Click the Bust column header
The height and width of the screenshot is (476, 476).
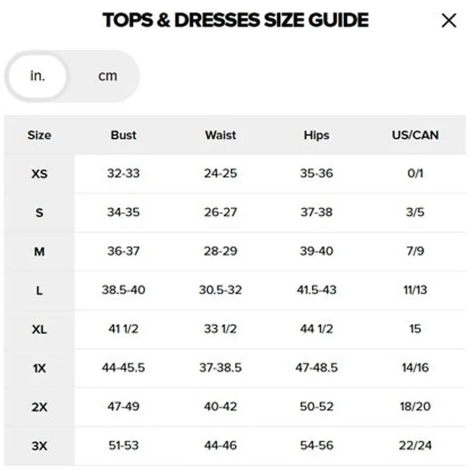coord(123,135)
